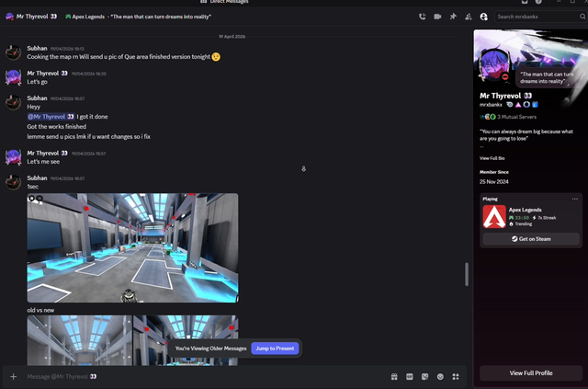Click Subhan's avatar beside the '1sec' message

coord(14,182)
